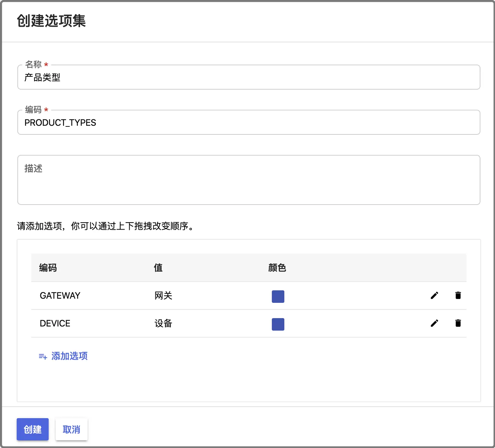Click the 添加选项 add-option link

63,356
